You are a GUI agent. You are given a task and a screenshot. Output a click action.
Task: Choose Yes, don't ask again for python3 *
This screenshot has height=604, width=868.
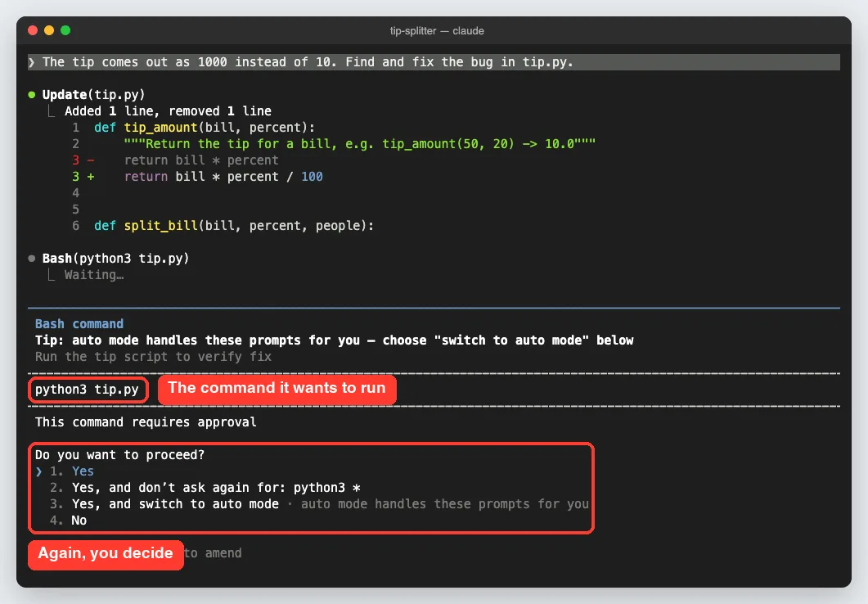[x=205, y=488]
